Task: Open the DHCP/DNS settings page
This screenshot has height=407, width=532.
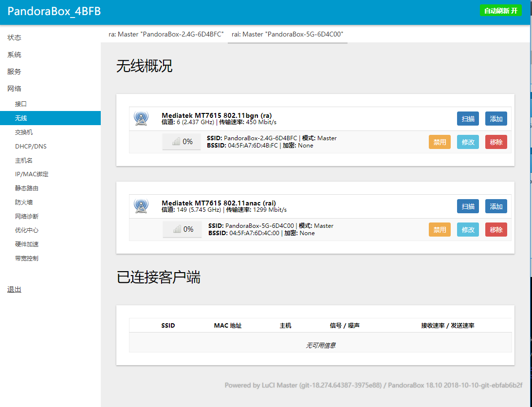Action: click(31, 146)
